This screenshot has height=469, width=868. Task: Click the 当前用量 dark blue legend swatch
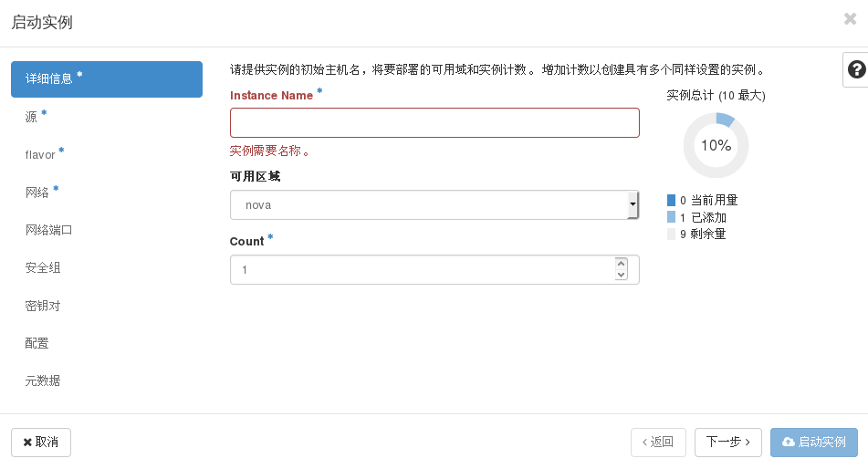671,200
